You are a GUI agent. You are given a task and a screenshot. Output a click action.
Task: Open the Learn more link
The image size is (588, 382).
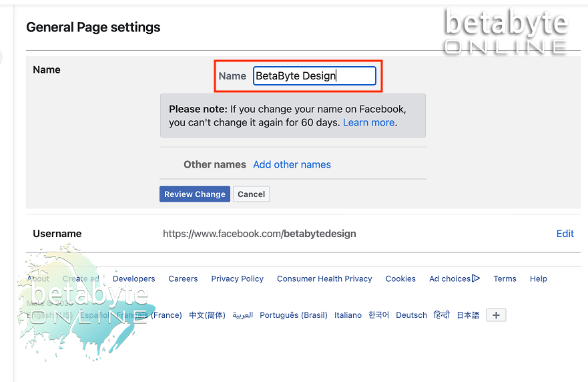point(368,123)
